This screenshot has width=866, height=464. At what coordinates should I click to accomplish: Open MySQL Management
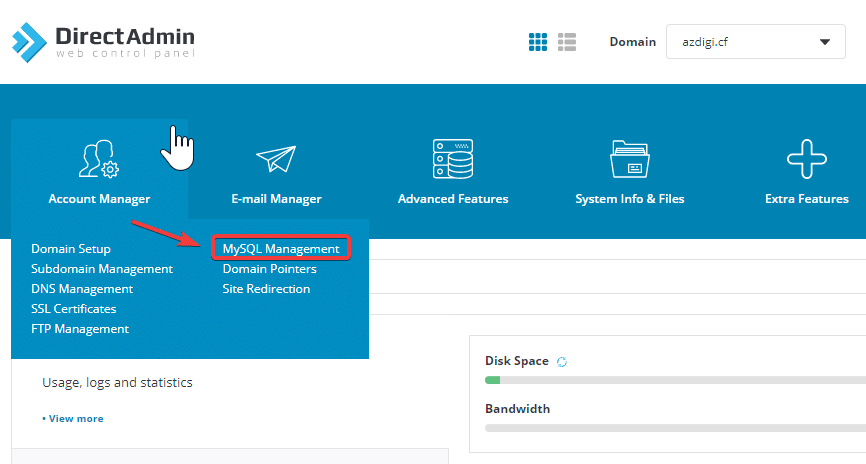281,249
